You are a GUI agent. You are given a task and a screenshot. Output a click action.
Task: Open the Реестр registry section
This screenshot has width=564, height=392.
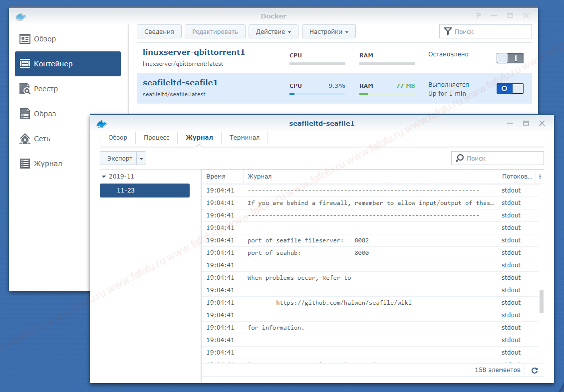(x=67, y=89)
